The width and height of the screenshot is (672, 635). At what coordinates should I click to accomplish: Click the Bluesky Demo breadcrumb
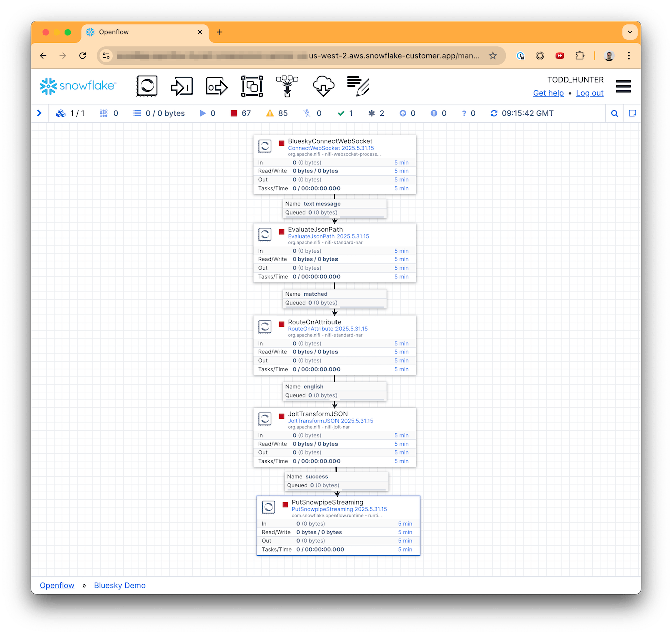[120, 585]
